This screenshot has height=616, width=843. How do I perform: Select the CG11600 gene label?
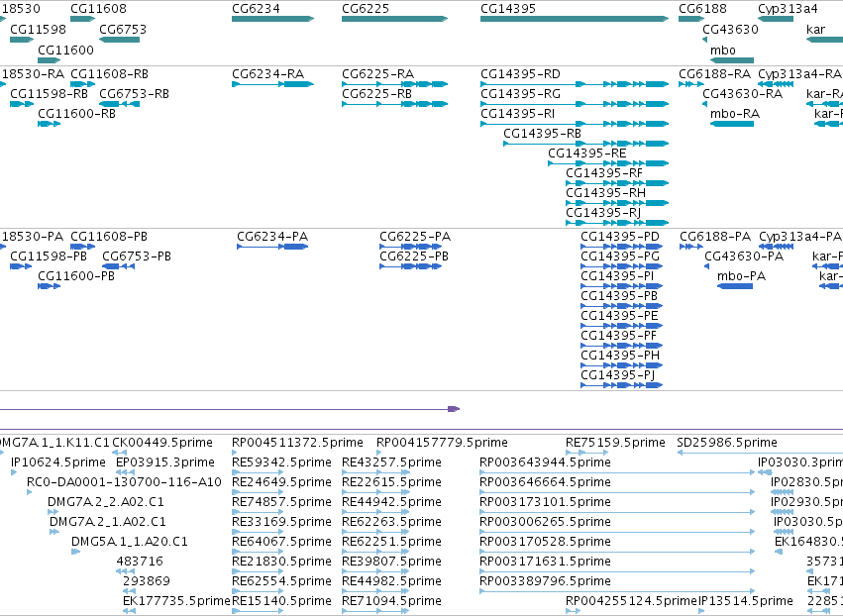point(65,50)
